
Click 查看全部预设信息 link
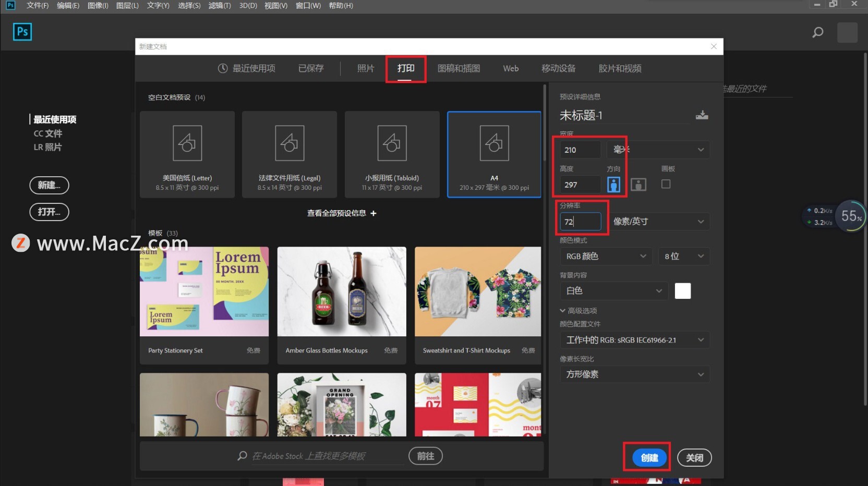pos(336,213)
